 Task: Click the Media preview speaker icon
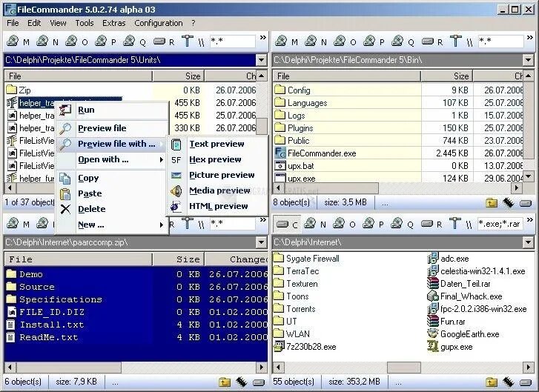click(x=176, y=190)
